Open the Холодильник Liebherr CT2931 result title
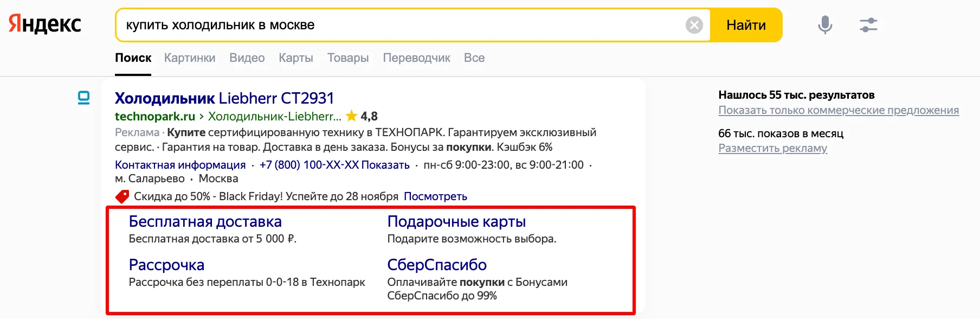 pos(224,98)
